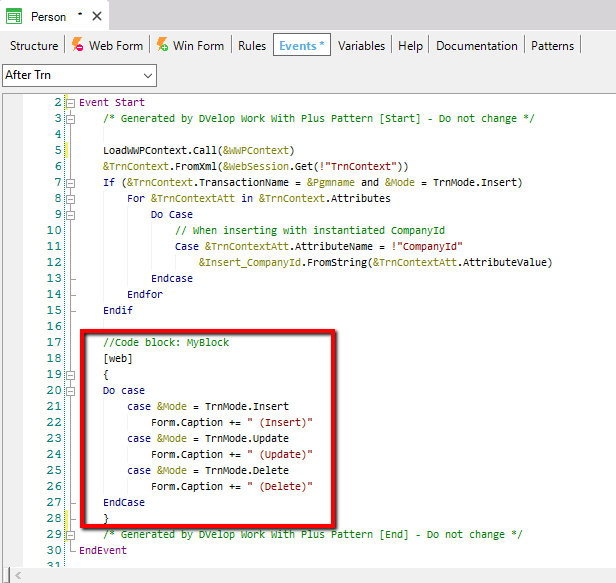The height and width of the screenshot is (583, 616).
Task: Click TrnMode.Delete on line 25
Action: pos(247,470)
